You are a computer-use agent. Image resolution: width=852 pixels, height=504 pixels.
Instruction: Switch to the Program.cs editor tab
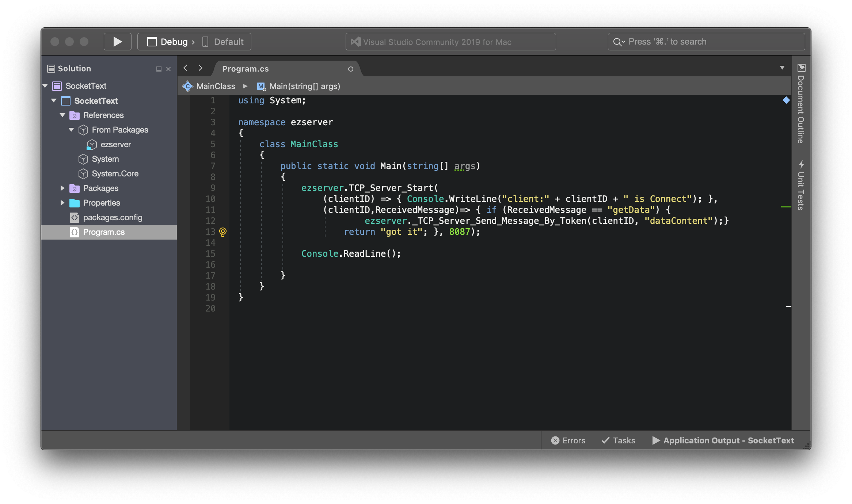pos(246,69)
